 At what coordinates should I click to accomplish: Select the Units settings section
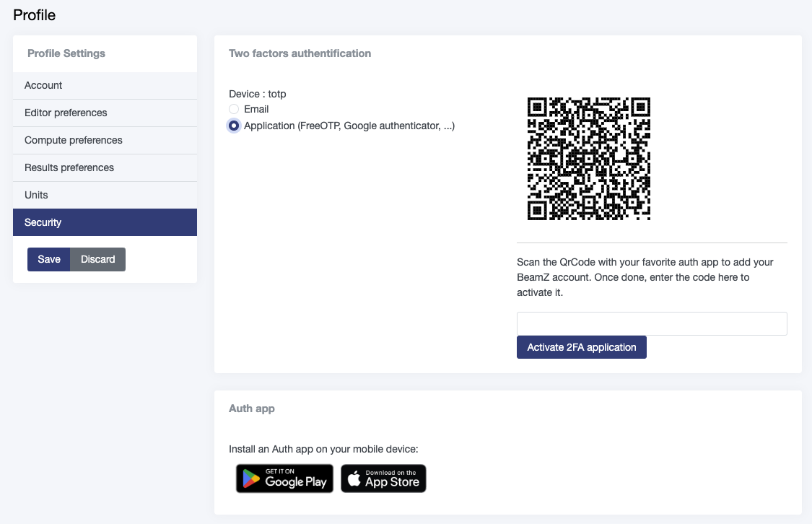(35, 195)
